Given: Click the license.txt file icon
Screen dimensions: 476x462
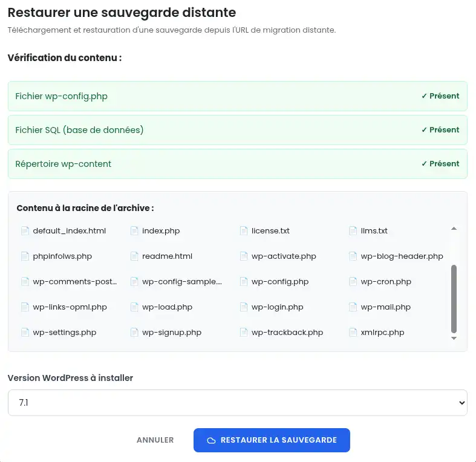Looking at the screenshot, I should coord(244,230).
